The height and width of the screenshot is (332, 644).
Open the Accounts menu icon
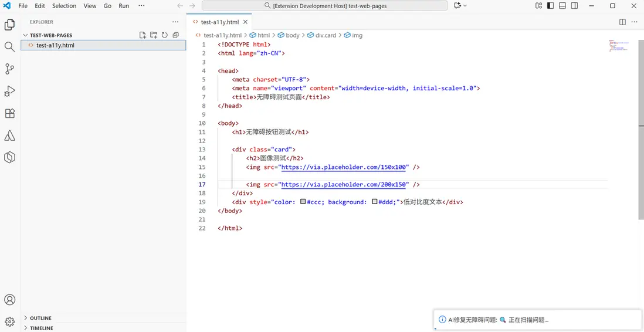(x=9, y=300)
